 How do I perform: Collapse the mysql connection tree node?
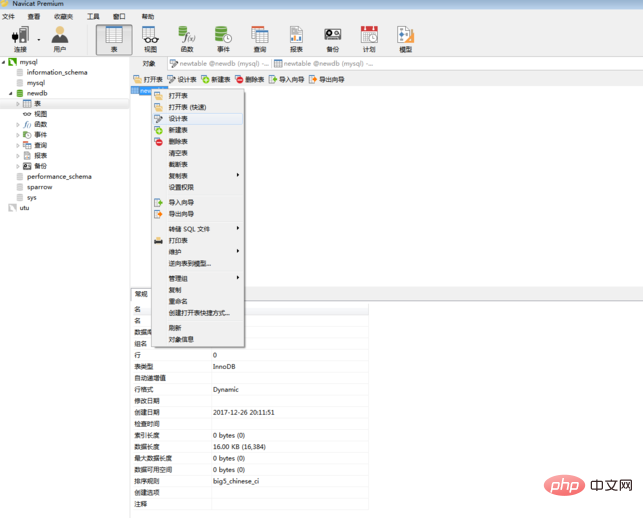coord(4,62)
